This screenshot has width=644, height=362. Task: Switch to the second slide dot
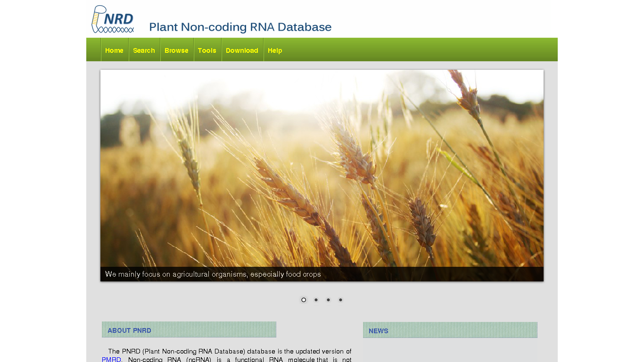click(x=316, y=300)
